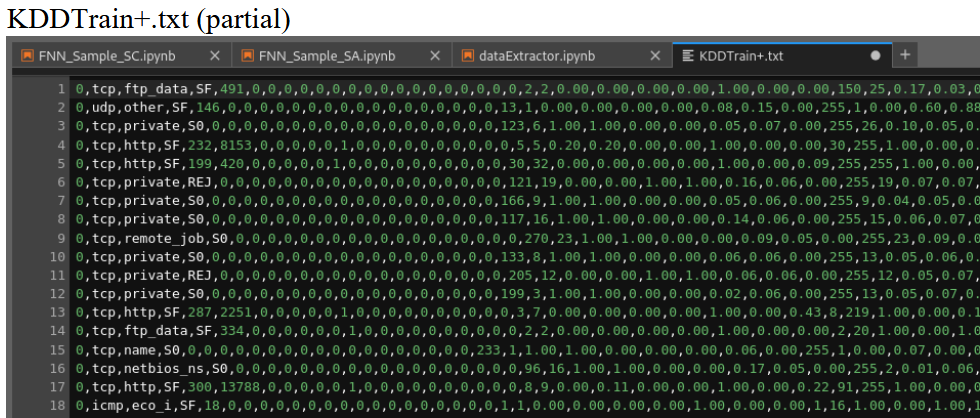Click the notebook icon on dataExtractor.ipynb tab

(x=468, y=56)
